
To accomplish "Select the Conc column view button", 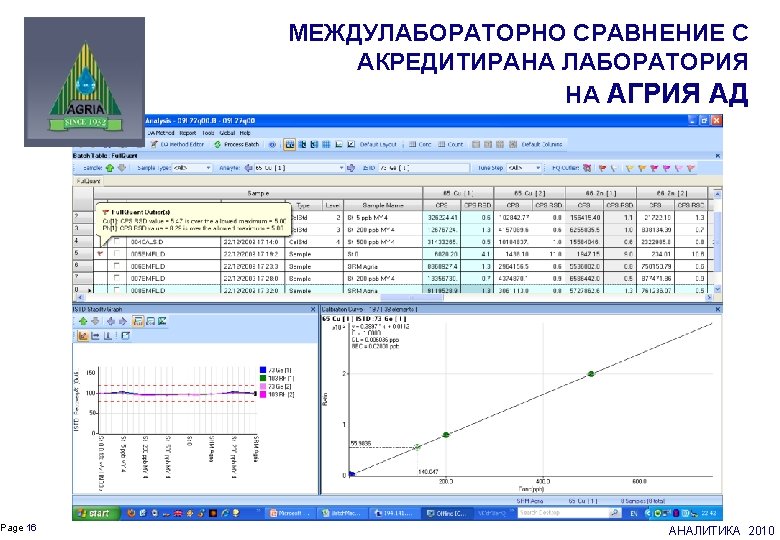I will (420, 144).
